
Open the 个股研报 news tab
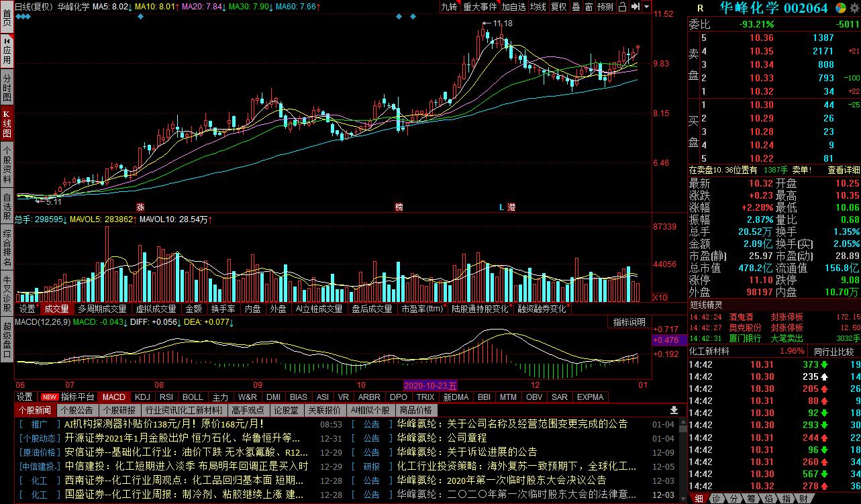(119, 410)
